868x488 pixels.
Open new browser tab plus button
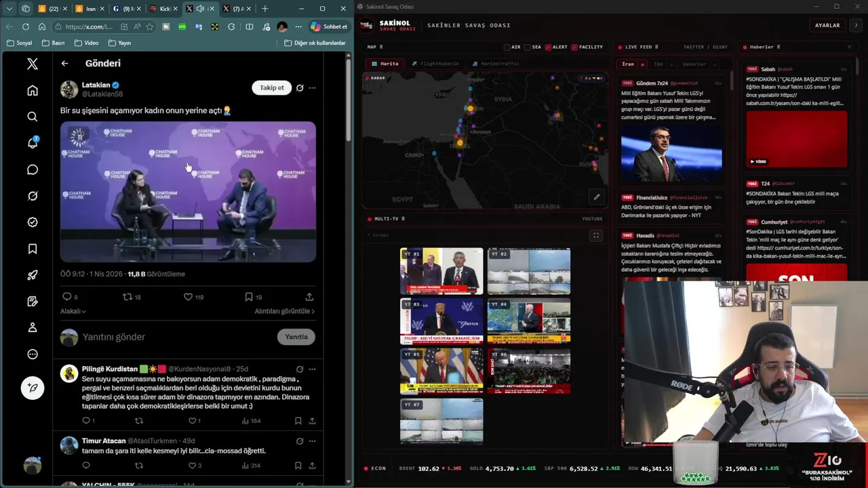pyautogui.click(x=264, y=9)
